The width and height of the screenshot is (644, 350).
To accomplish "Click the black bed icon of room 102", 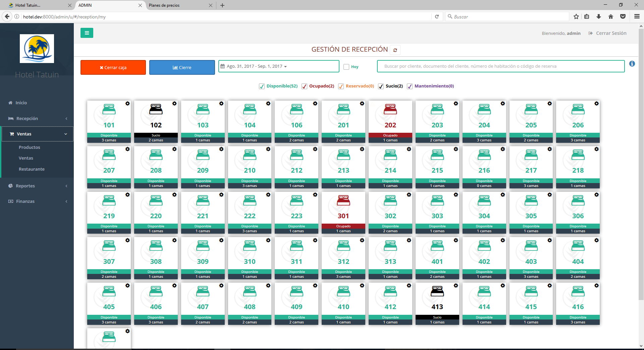I will tap(156, 109).
